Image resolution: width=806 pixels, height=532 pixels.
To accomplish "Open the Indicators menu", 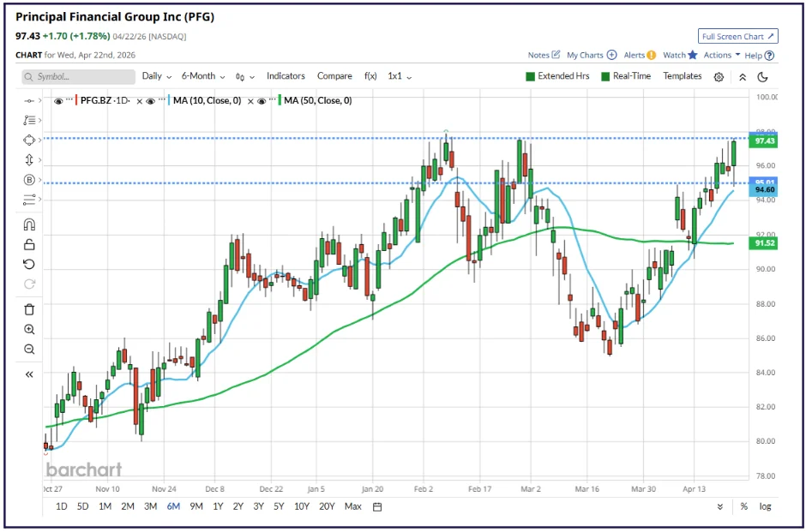I will pyautogui.click(x=286, y=76).
